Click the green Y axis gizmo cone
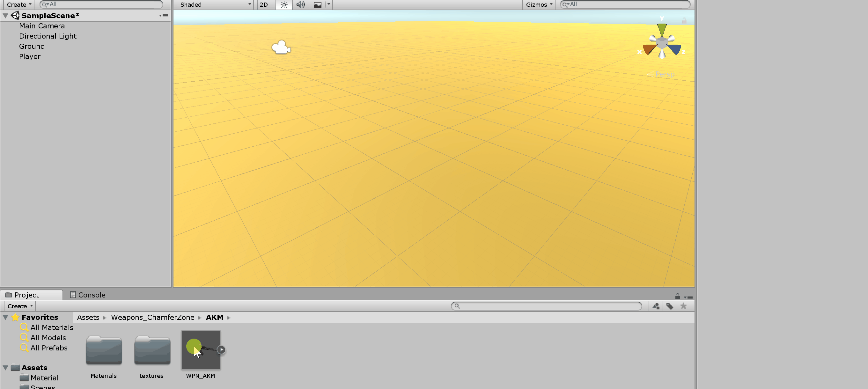 [661, 29]
